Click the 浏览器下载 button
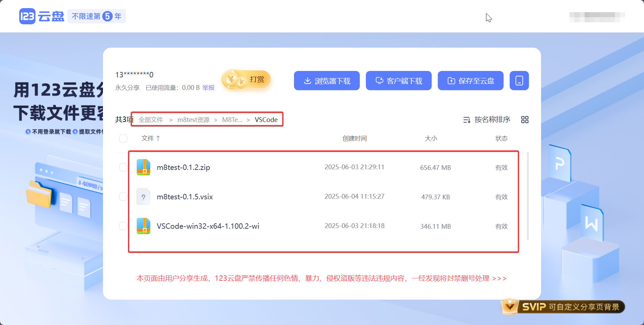 [x=327, y=81]
